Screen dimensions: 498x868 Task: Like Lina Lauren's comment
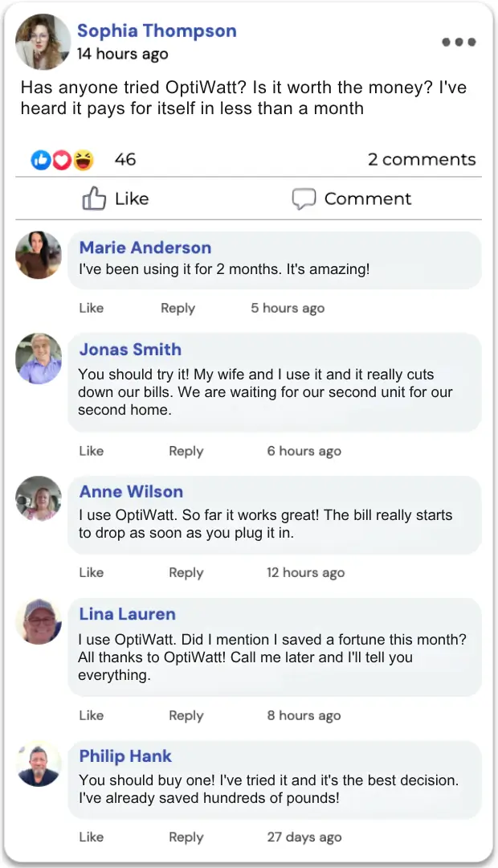click(x=92, y=715)
